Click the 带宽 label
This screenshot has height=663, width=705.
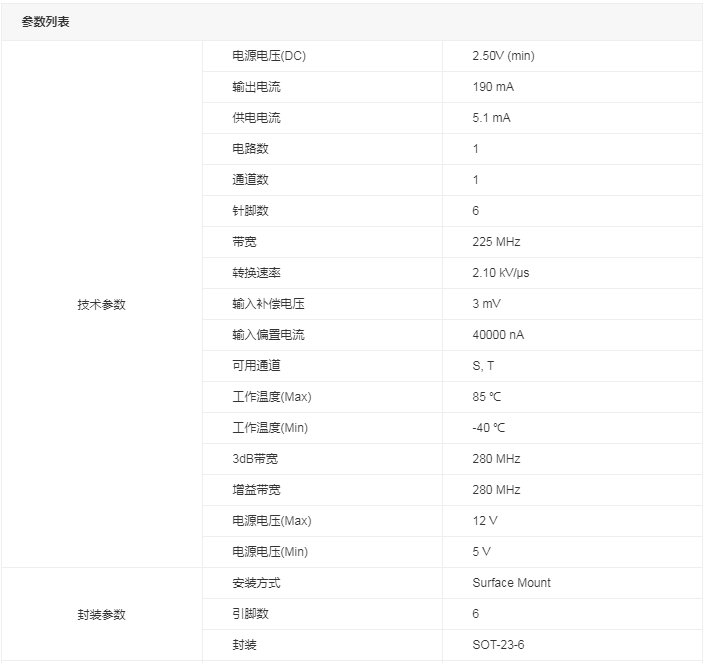click(244, 242)
